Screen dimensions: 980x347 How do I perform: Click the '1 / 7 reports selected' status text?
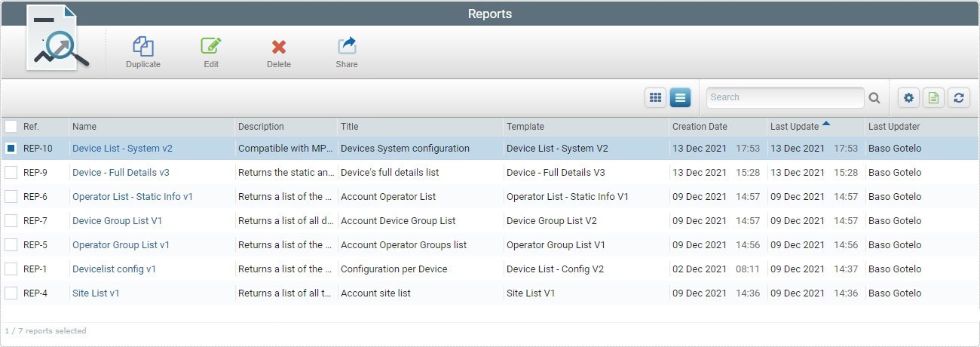tap(45, 331)
